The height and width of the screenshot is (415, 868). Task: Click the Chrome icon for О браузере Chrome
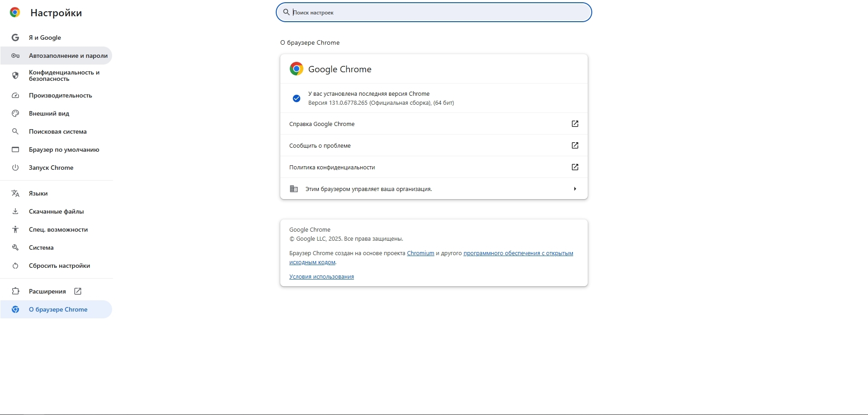[15, 309]
